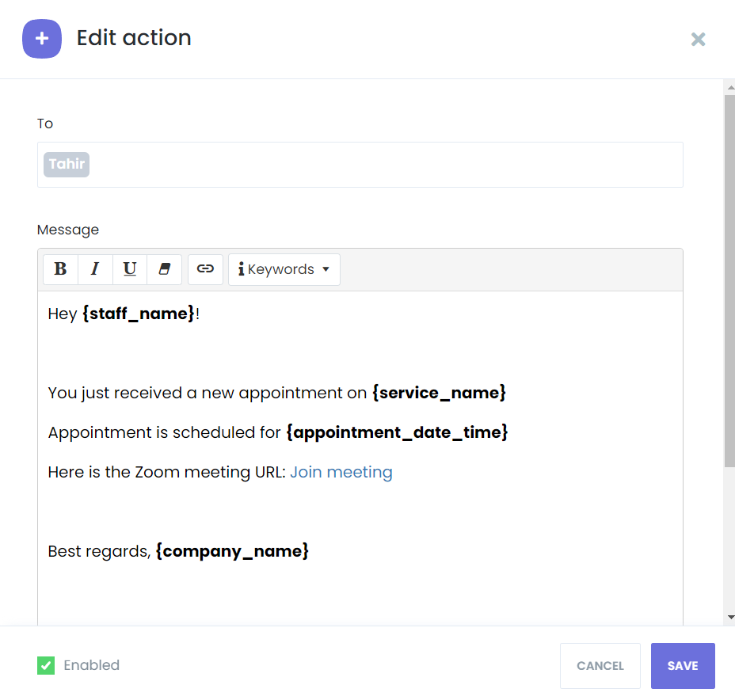This screenshot has width=735, height=700.
Task: Open the Keywords dropdown
Action: [x=284, y=269]
